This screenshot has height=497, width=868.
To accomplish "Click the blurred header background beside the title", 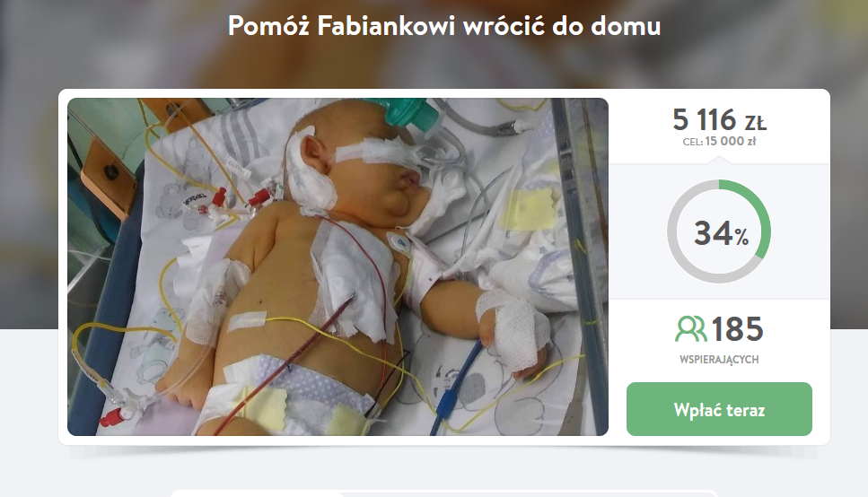I will tap(110, 33).
